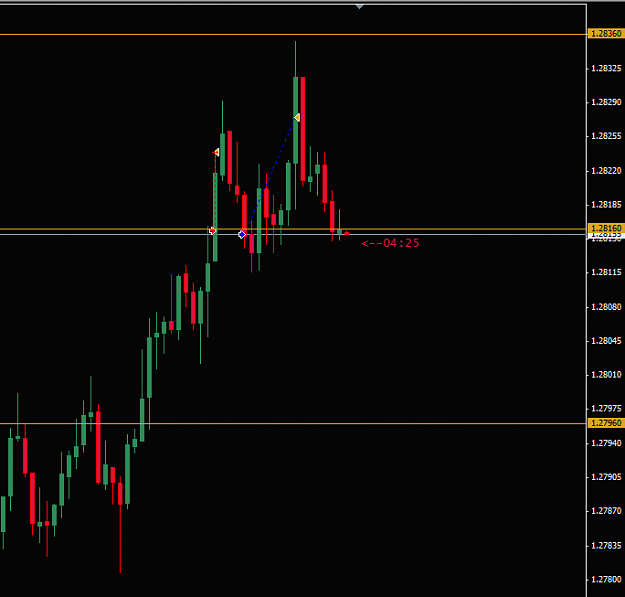Click the 1.28045 price scale value
625x597 pixels.
coord(606,341)
